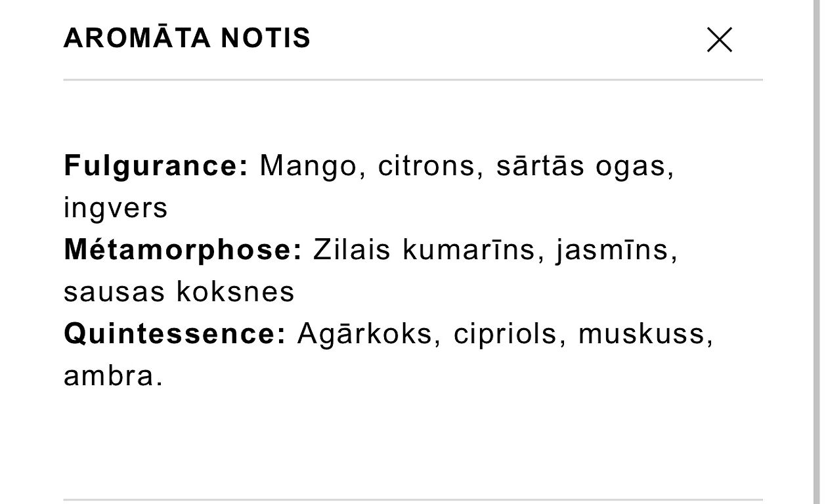Click the Métamorphose label
Image resolution: width=826 pixels, height=504 pixels.
click(x=183, y=250)
